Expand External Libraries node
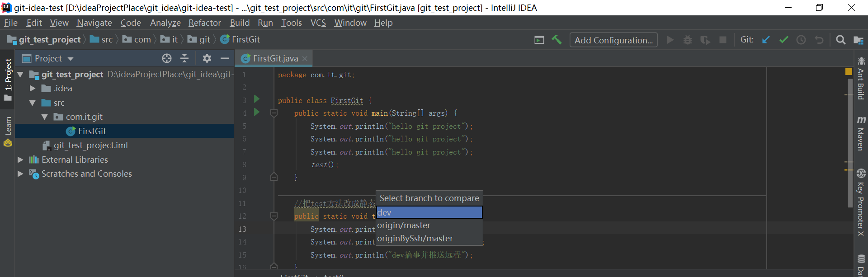 tap(20, 160)
